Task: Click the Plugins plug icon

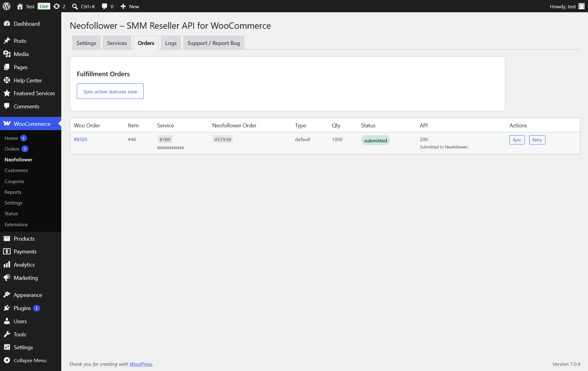Action: tap(7, 308)
